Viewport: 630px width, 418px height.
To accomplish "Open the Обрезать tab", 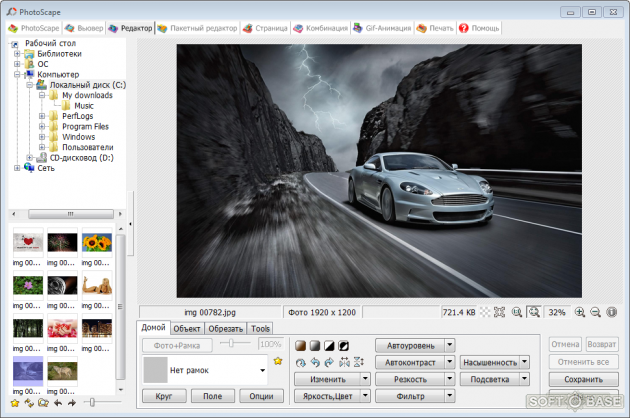I will pyautogui.click(x=225, y=328).
